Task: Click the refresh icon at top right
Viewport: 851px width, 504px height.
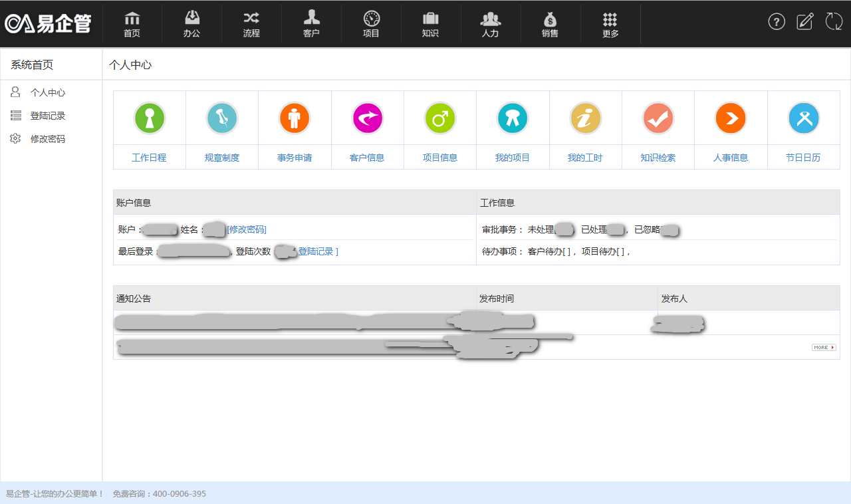Action: click(833, 21)
